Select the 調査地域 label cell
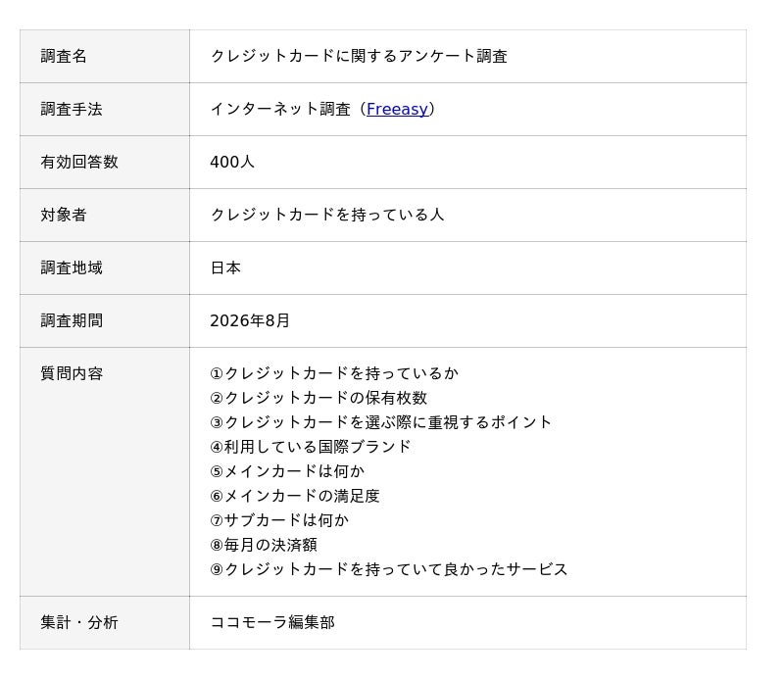Image resolution: width=784 pixels, height=679 pixels. [x=105, y=268]
